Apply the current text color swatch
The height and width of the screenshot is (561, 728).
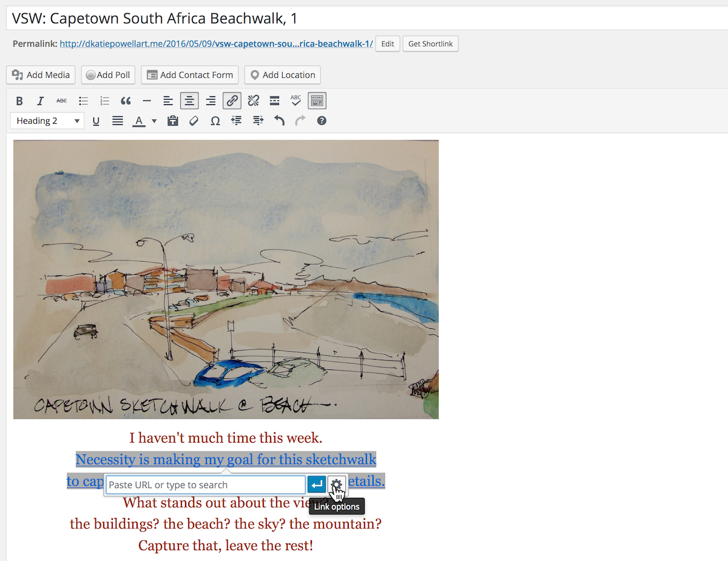point(139,121)
